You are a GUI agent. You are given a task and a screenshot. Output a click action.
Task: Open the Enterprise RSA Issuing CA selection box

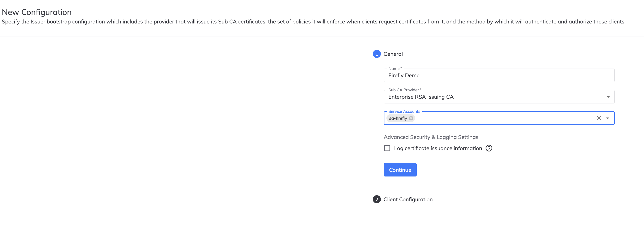tap(499, 97)
